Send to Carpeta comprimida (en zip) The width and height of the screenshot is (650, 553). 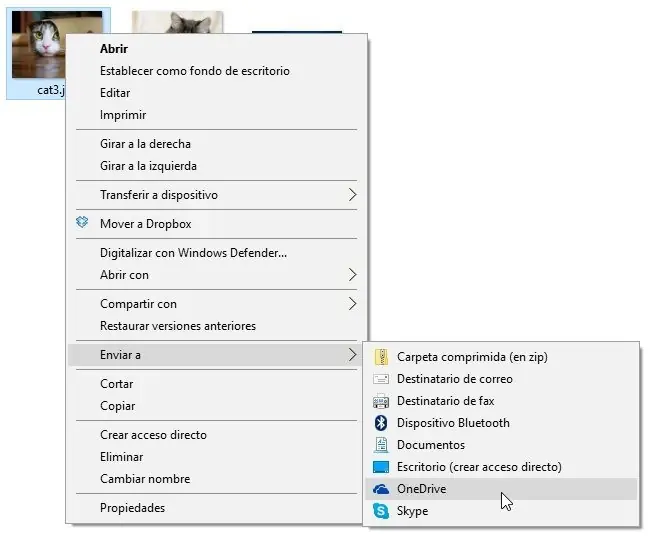(x=501, y=357)
